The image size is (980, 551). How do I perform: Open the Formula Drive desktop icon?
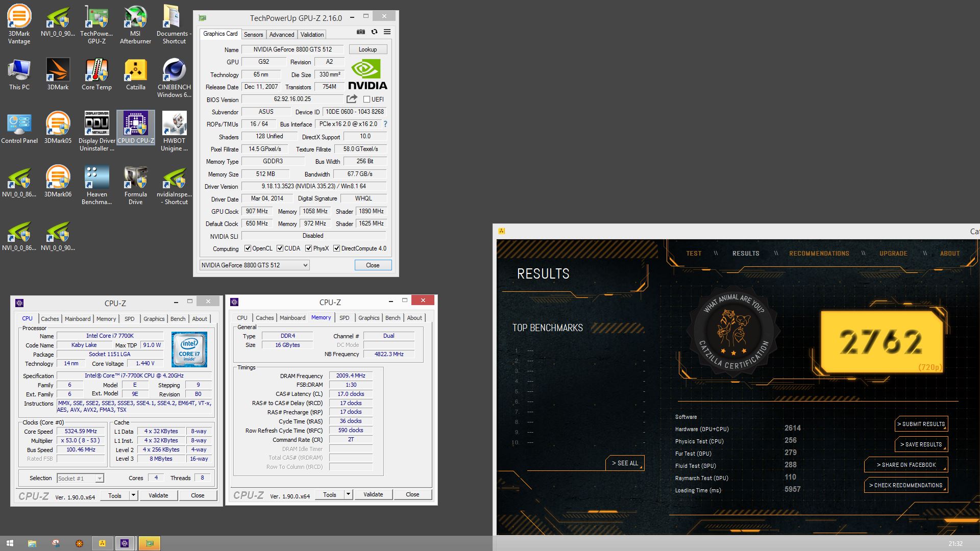click(x=135, y=185)
